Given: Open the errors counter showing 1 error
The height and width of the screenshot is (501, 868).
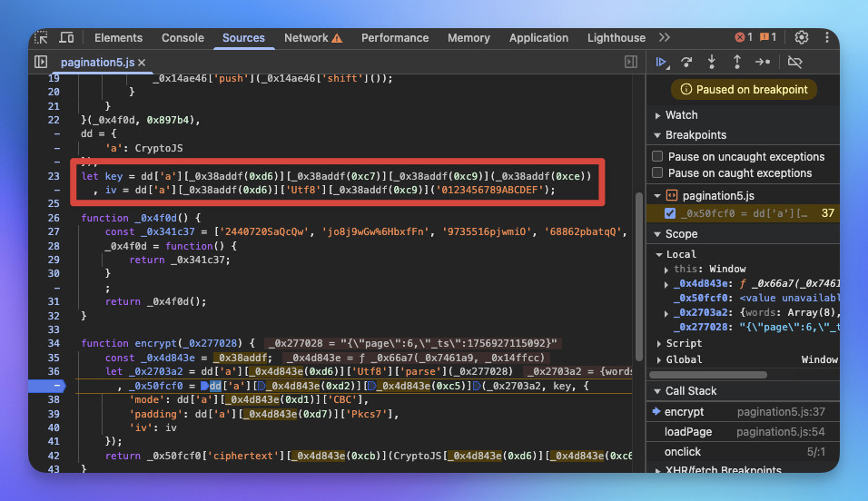Looking at the screenshot, I should [744, 37].
